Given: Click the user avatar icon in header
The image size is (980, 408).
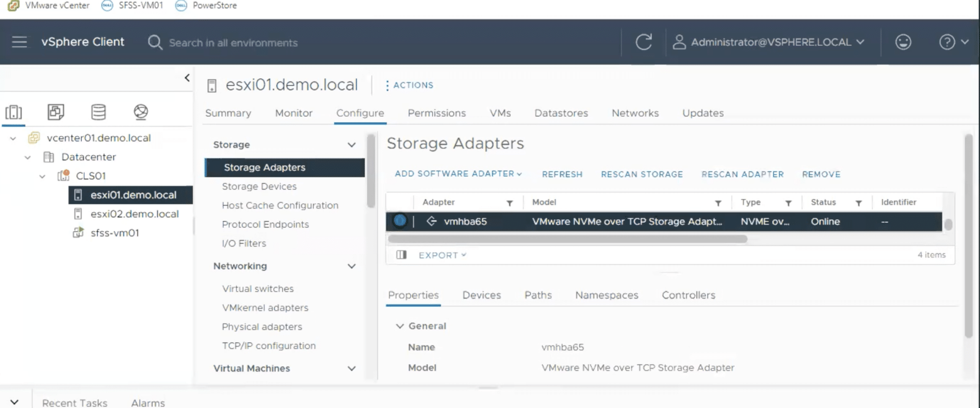Looking at the screenshot, I should [679, 42].
